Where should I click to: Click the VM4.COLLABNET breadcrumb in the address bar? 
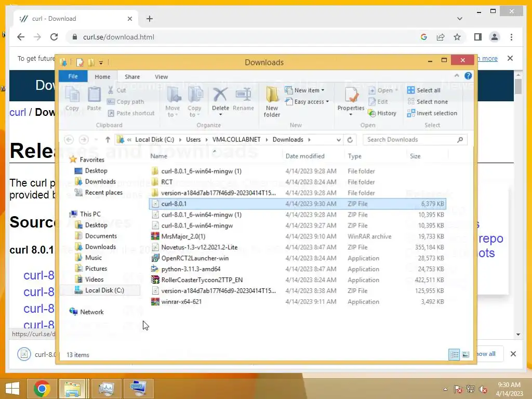[x=236, y=140]
